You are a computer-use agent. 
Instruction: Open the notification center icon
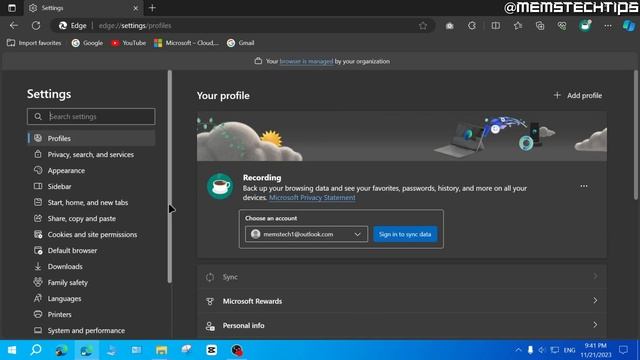point(623,350)
